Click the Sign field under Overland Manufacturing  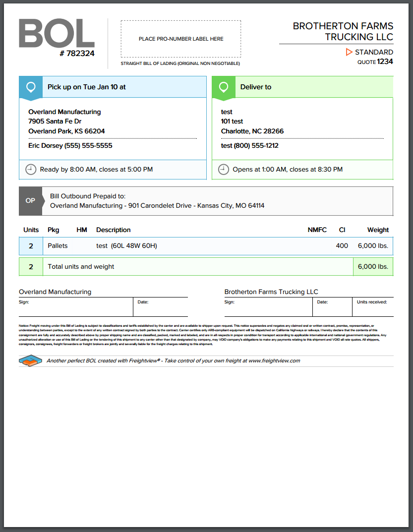[x=76, y=307]
